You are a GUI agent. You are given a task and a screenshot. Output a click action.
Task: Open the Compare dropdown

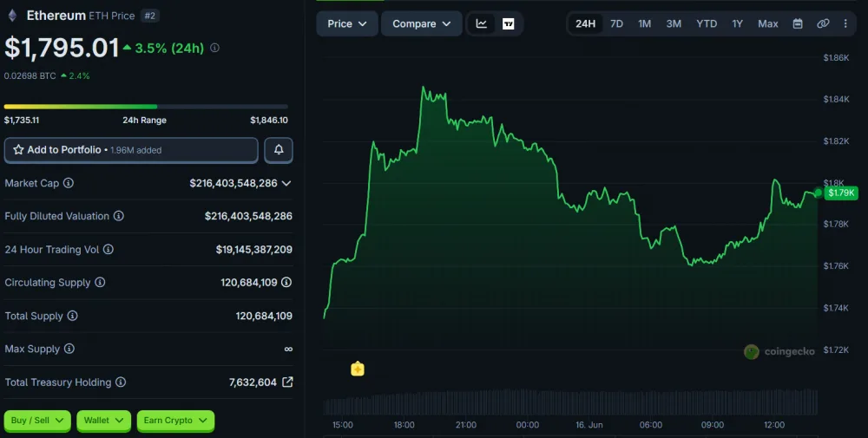click(x=421, y=23)
